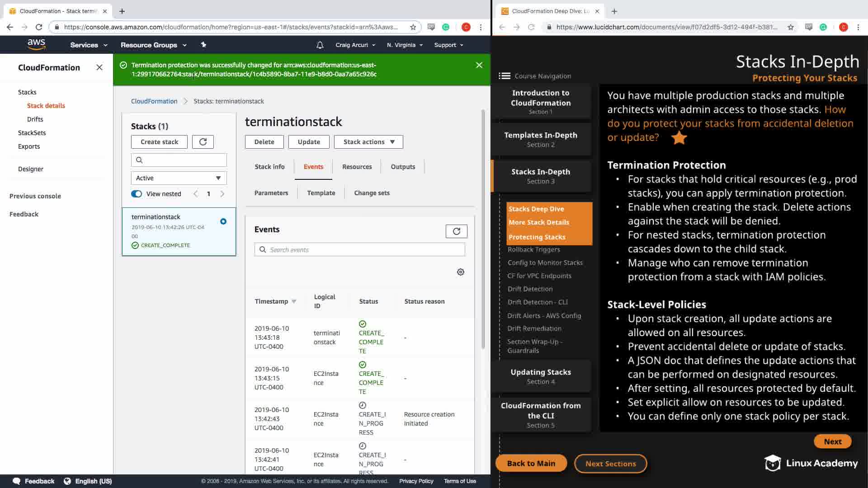Switch to the Resources tab
868x488 pixels.
(357, 167)
